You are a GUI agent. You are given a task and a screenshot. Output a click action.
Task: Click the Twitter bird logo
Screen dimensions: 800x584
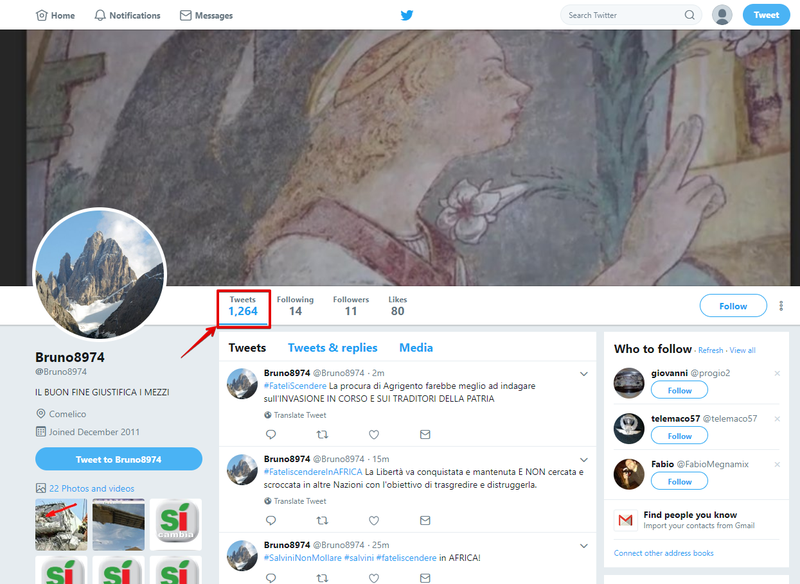pyautogui.click(x=407, y=15)
